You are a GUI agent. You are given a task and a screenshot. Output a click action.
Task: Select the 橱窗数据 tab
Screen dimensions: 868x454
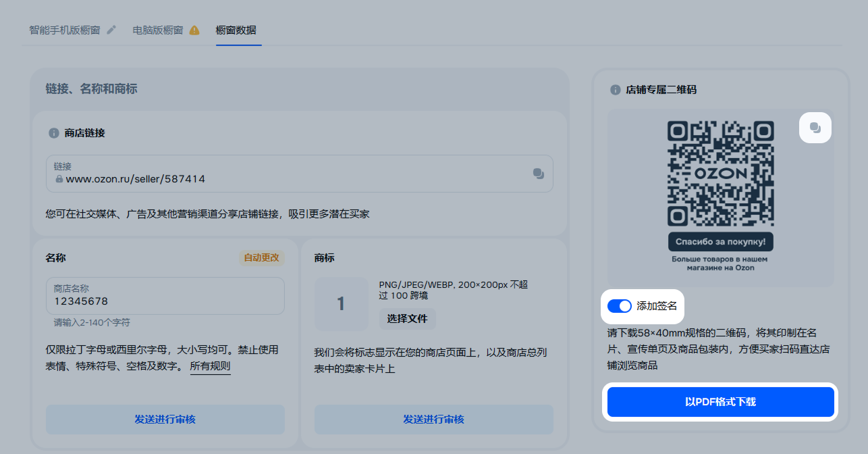coord(236,30)
